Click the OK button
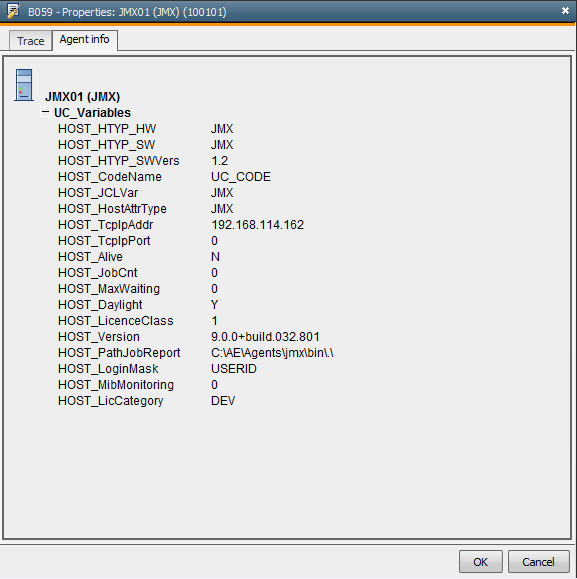The height and width of the screenshot is (579, 577). 480,562
